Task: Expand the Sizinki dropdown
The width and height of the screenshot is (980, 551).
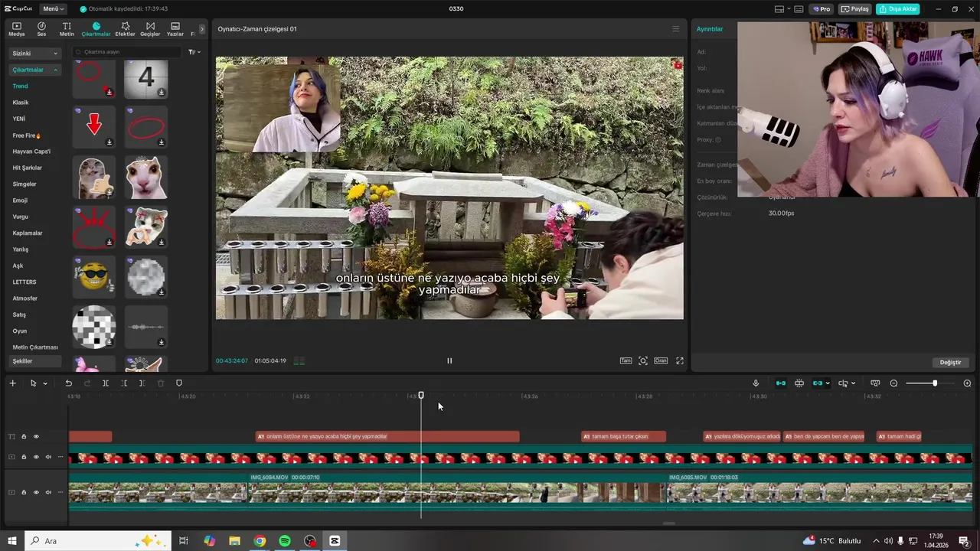Action: [x=34, y=54]
